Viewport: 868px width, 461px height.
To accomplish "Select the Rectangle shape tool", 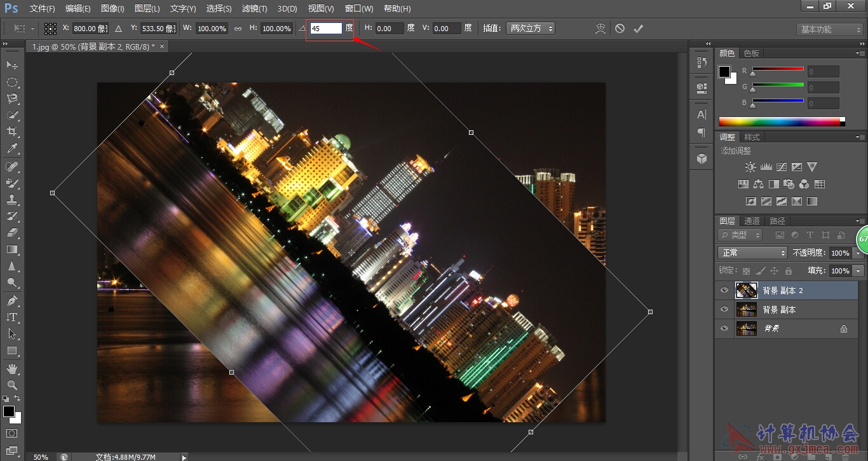I will 12,350.
